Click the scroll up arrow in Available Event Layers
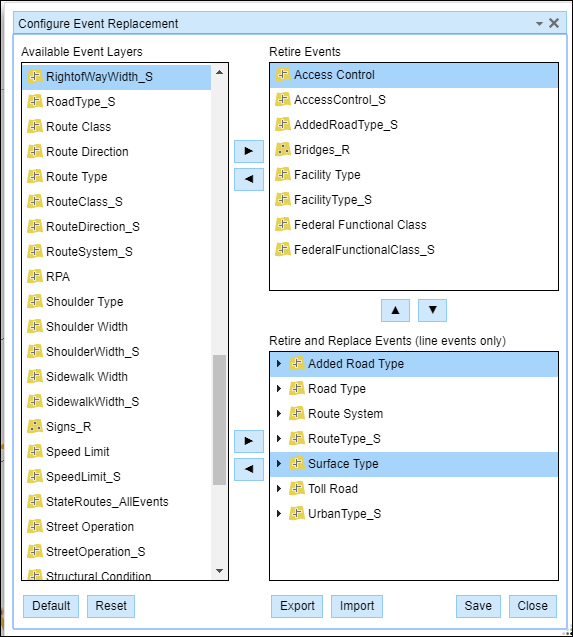The image size is (573, 637). click(219, 72)
